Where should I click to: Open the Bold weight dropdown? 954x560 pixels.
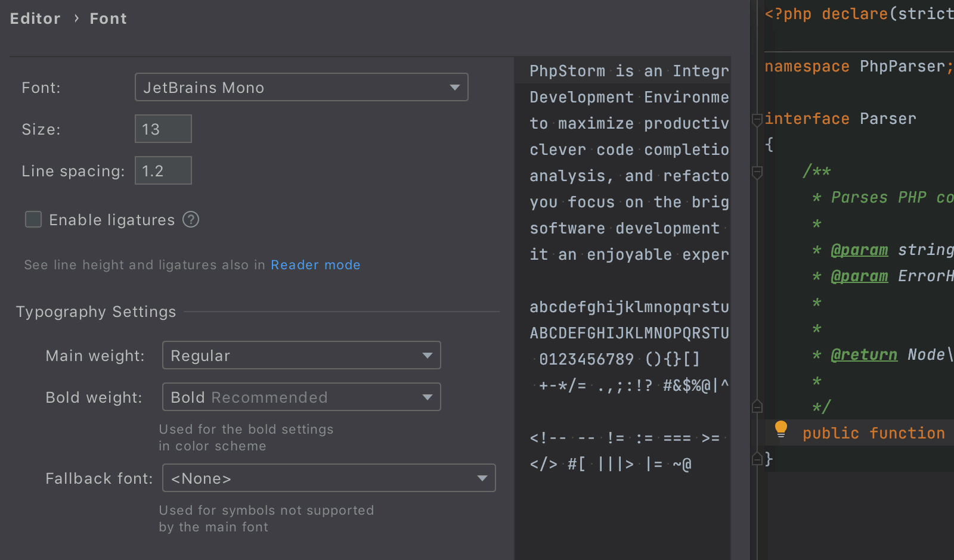pyautogui.click(x=301, y=397)
